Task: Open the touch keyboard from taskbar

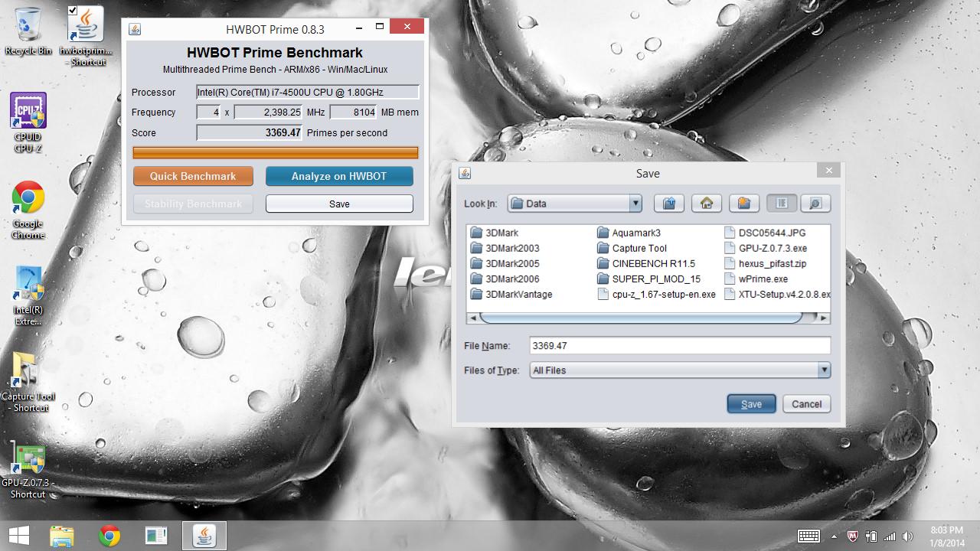Action: click(808, 536)
